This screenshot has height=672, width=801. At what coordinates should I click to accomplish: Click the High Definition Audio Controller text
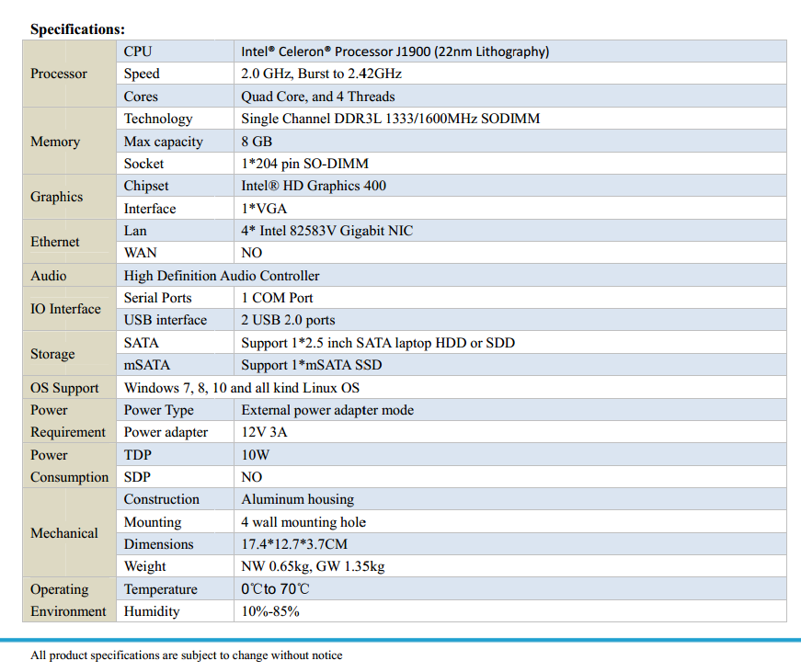click(222, 276)
